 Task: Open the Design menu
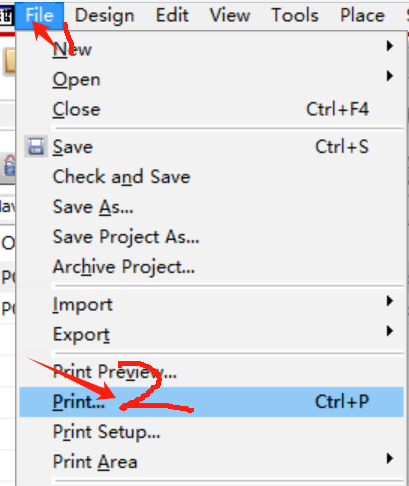[105, 15]
